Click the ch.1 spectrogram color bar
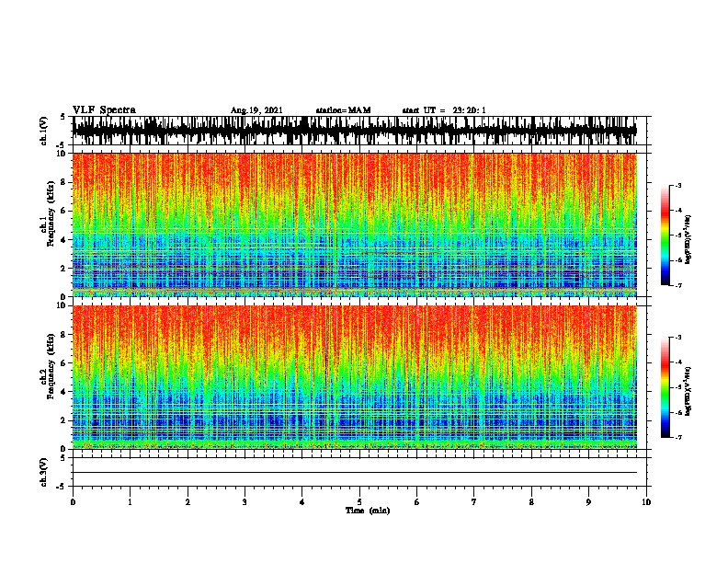Screen dimensions: 728x563 pos(665,236)
